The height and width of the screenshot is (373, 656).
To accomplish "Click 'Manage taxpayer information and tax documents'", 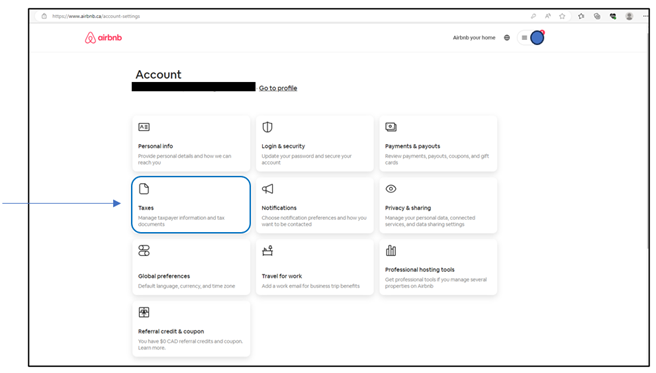I will coord(182,221).
